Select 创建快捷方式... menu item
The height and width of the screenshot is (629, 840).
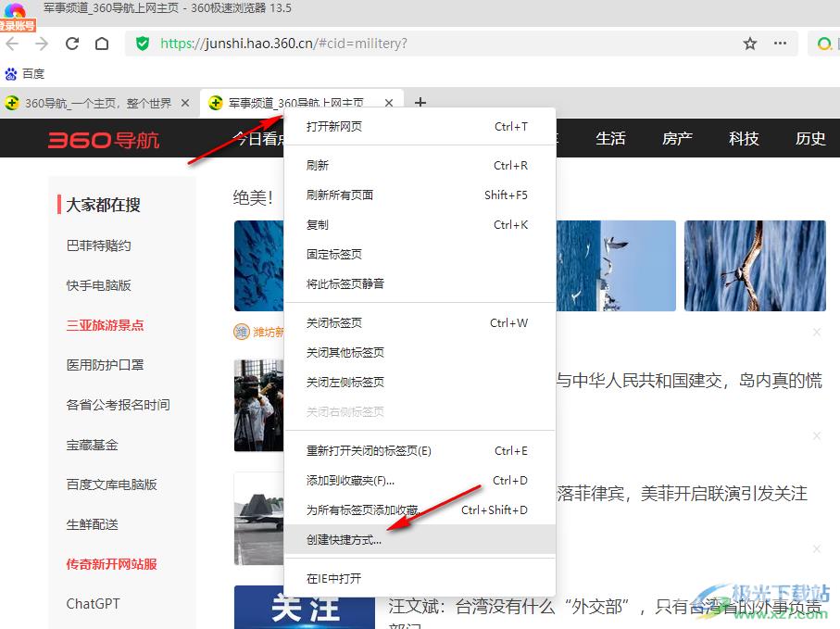pyautogui.click(x=420, y=539)
